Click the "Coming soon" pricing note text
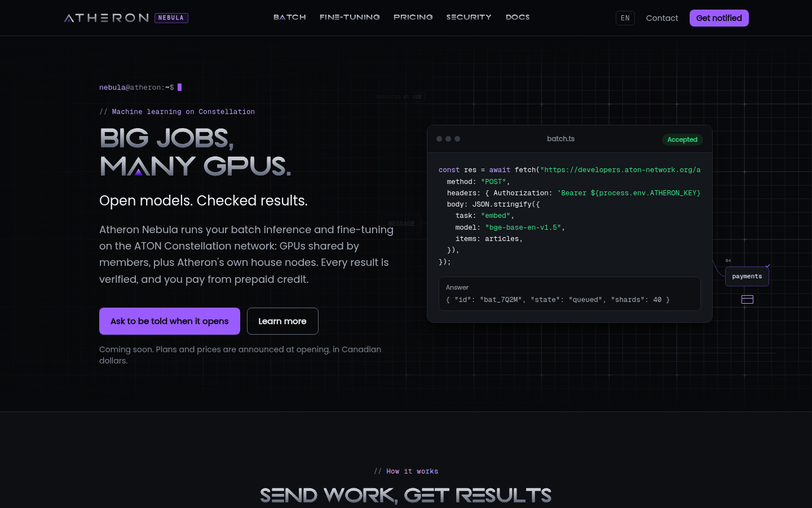Screen dimensions: 812x508 tap(240, 355)
